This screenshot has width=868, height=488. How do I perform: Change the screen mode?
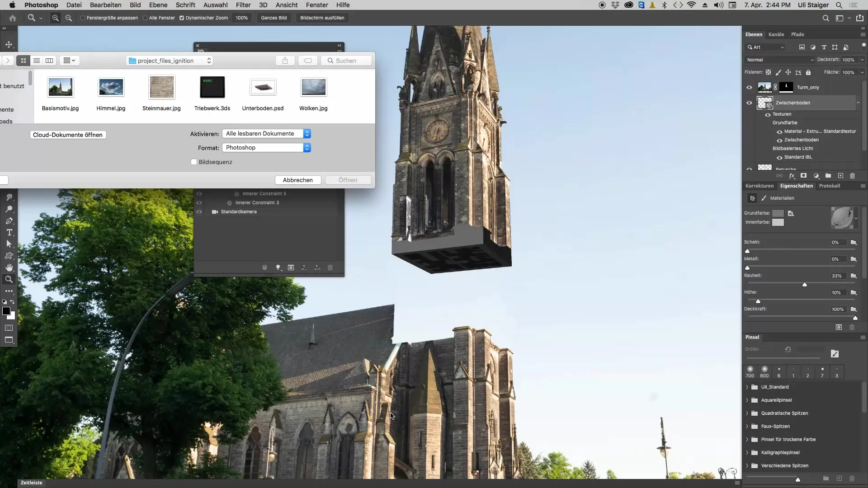pos(9,340)
